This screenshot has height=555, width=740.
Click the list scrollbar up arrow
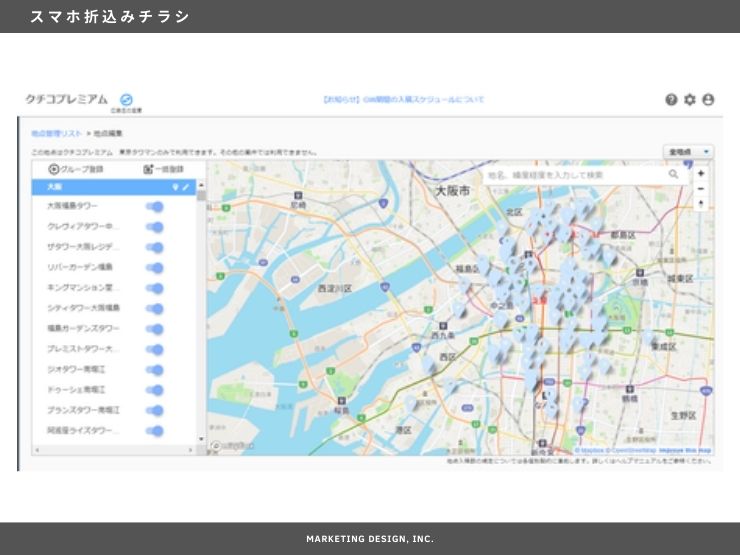201,185
